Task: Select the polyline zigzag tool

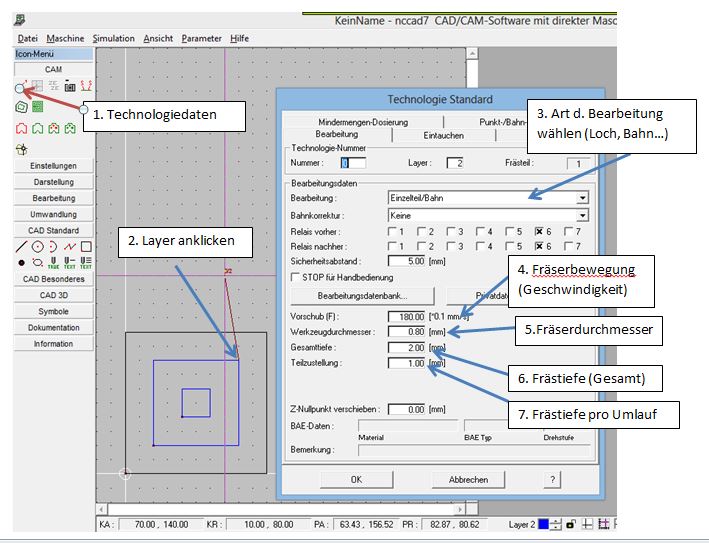Action: (69, 246)
